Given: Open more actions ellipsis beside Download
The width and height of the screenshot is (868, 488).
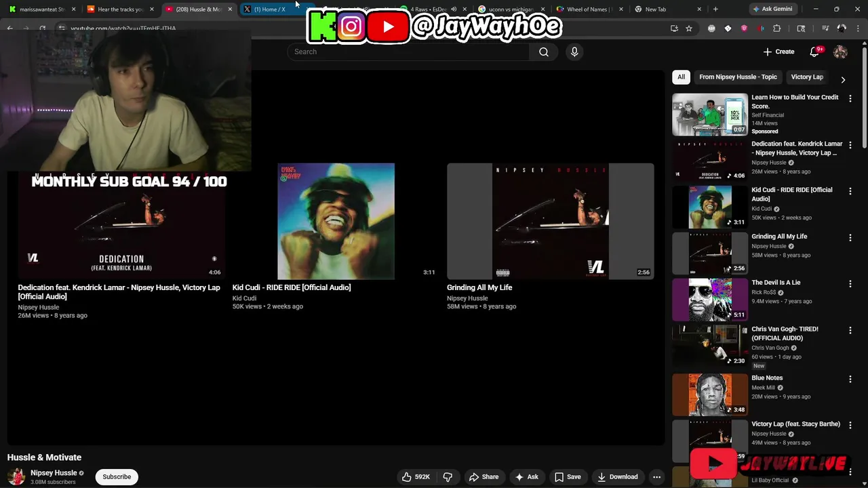Looking at the screenshot, I should pos(656,476).
